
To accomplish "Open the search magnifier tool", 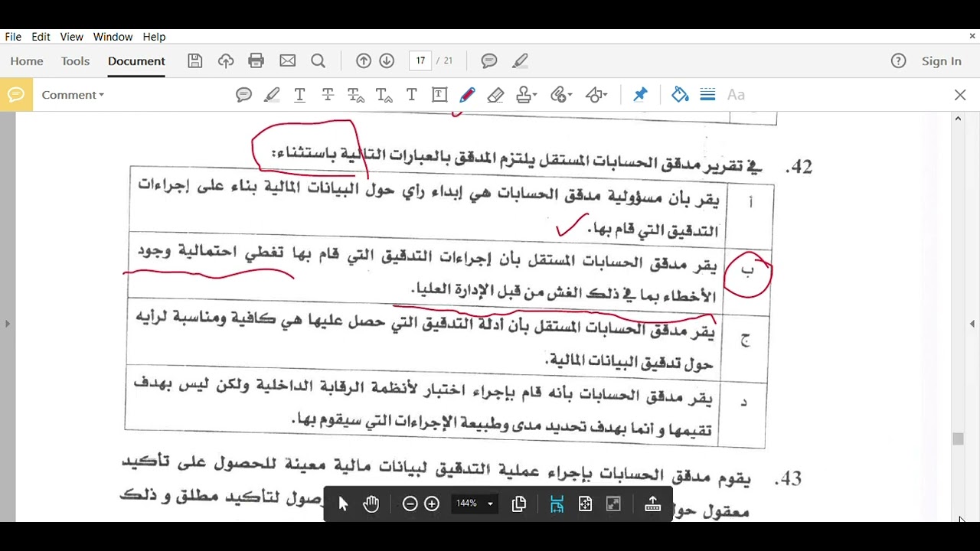I will tap(318, 61).
